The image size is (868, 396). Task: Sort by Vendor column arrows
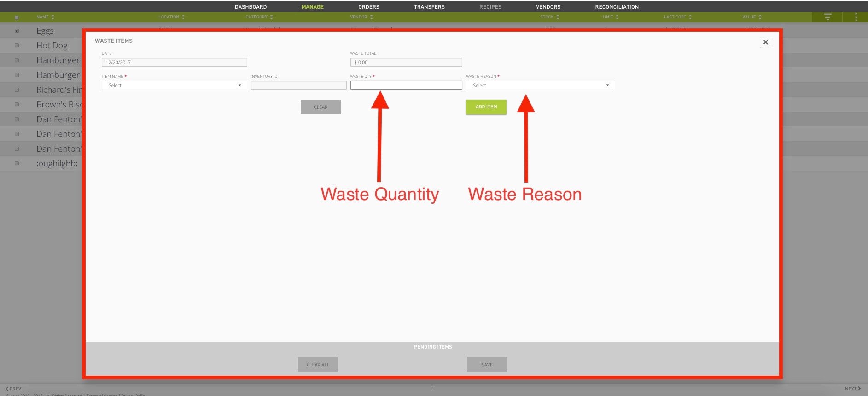click(371, 17)
